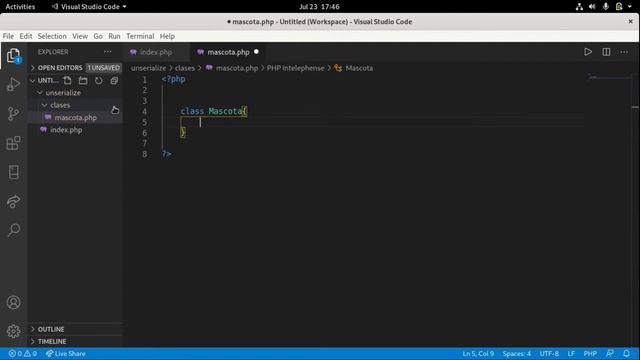Open the network icon in system tray

point(579,7)
